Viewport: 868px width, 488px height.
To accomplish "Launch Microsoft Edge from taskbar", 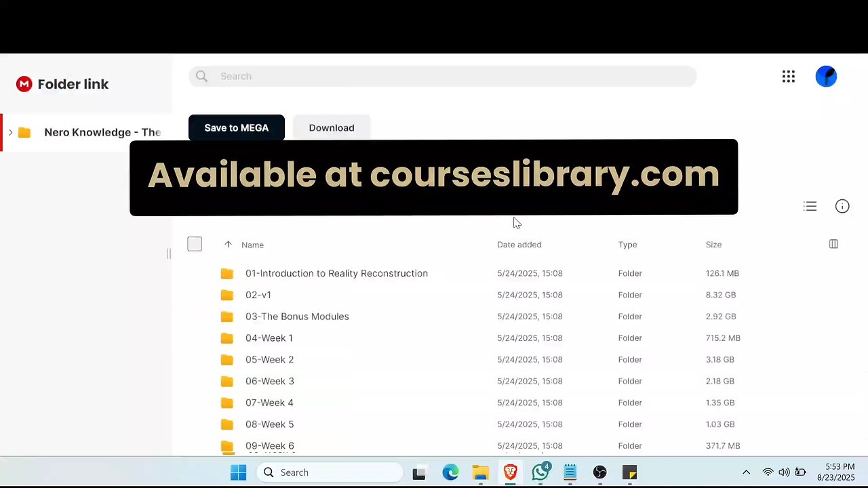I will point(450,472).
